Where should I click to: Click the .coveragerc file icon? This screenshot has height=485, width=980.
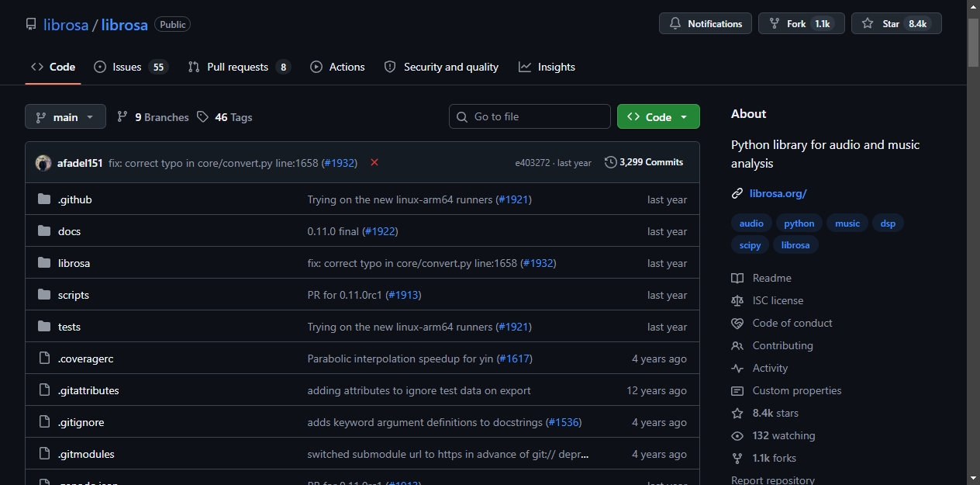click(44, 359)
